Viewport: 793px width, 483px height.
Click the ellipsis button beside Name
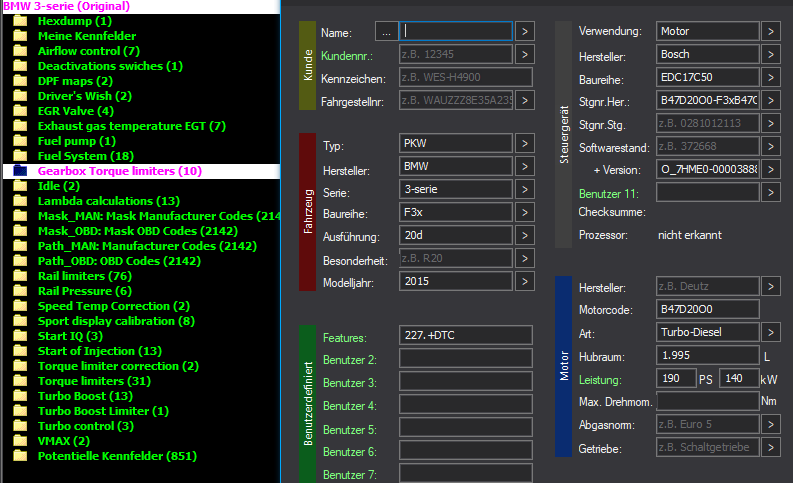pyautogui.click(x=386, y=32)
